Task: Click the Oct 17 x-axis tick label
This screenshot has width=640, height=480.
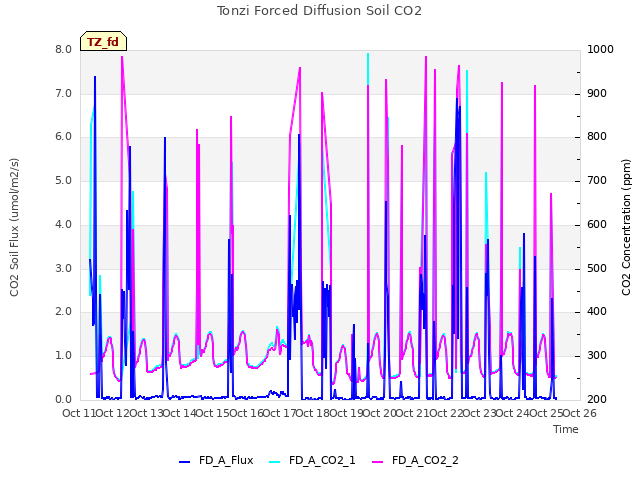Action: coord(279,413)
